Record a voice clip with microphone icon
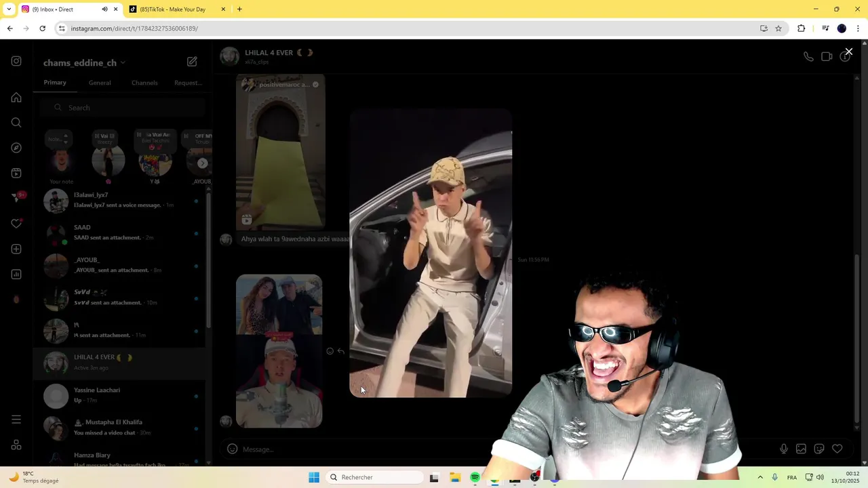Screen dimensions: 868x488 (x=784, y=449)
